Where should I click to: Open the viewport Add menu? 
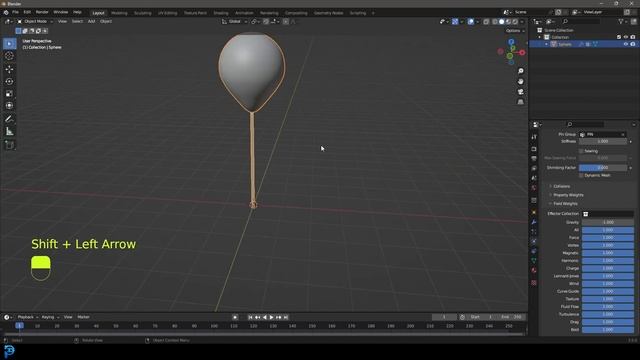tap(91, 21)
